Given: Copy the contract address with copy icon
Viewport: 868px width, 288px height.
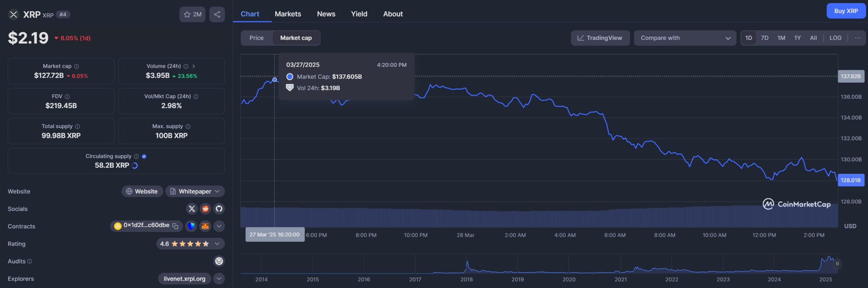Looking at the screenshot, I should [x=175, y=226].
